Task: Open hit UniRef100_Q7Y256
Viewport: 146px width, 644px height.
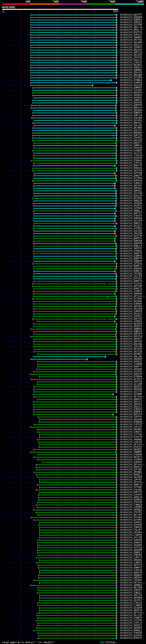Action: pyautogui.click(x=131, y=25)
